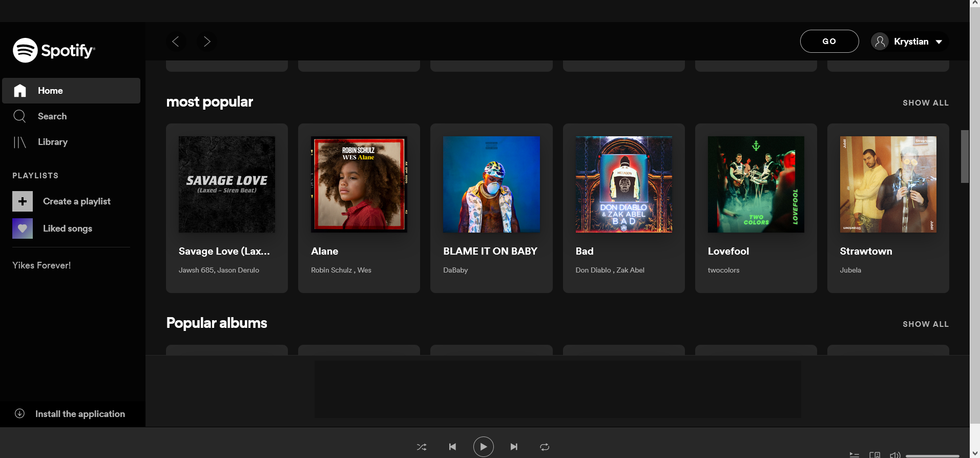Click the user avatar icon next to Krystian
Screen dimensions: 980x458
[880, 41]
